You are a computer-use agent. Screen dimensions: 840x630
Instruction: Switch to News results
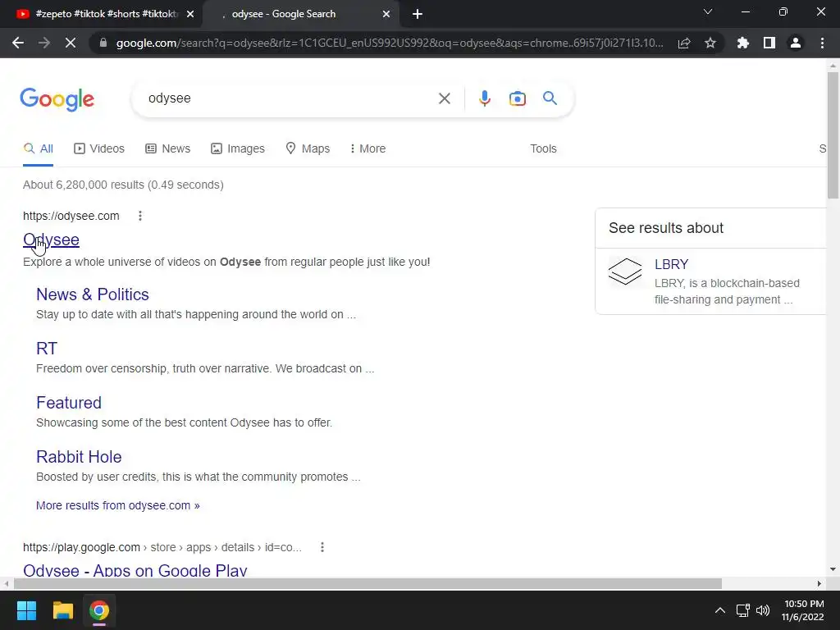pyautogui.click(x=167, y=148)
